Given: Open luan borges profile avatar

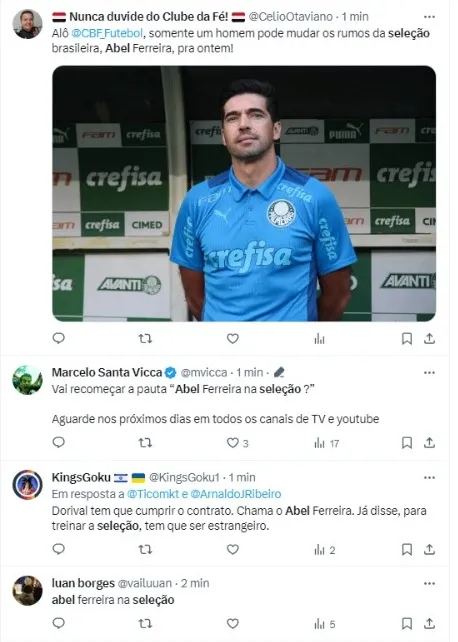Looking at the screenshot, I should 27,591.
